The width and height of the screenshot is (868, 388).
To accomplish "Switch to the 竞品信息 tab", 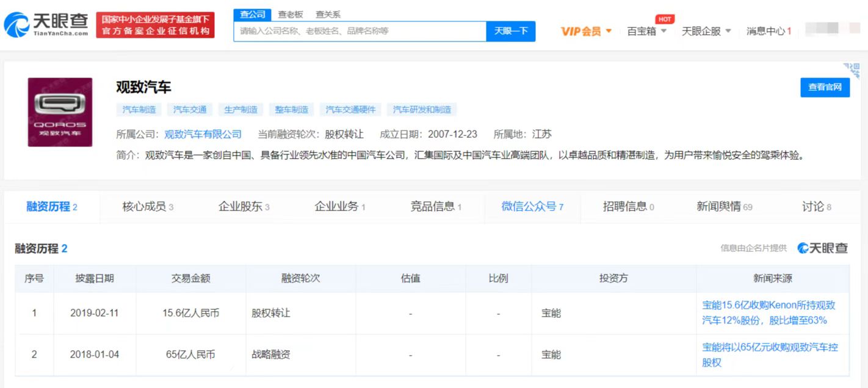I will [436, 207].
